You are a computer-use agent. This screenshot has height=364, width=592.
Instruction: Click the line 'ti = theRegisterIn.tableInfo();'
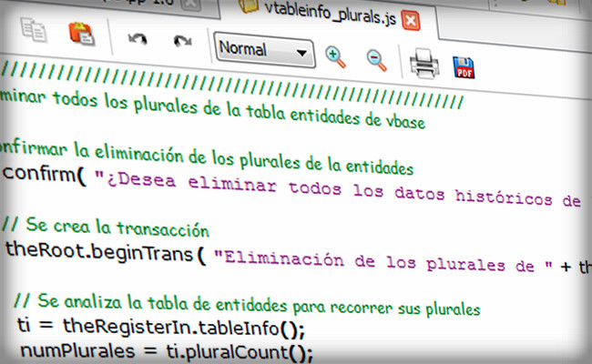point(161,327)
